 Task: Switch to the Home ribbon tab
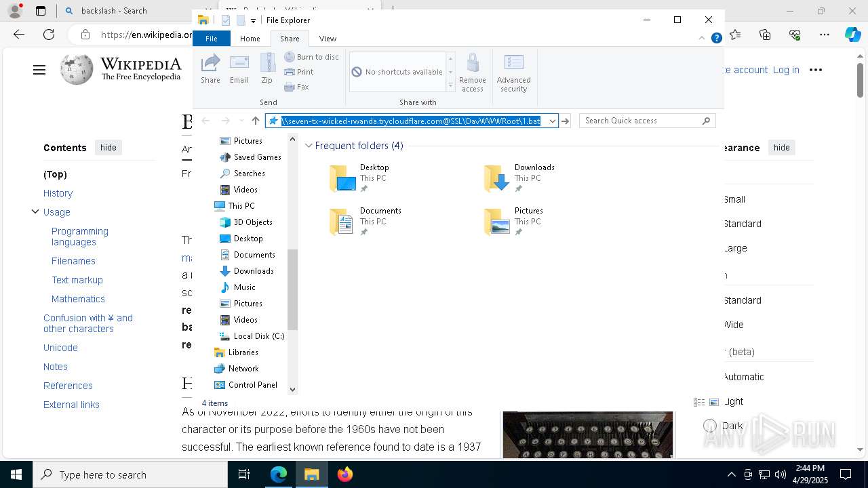[250, 39]
